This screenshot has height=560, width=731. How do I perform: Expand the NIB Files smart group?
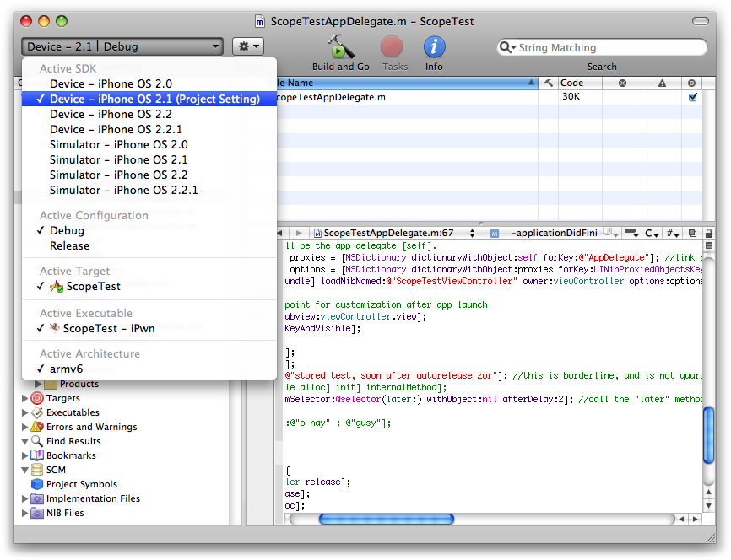24,513
